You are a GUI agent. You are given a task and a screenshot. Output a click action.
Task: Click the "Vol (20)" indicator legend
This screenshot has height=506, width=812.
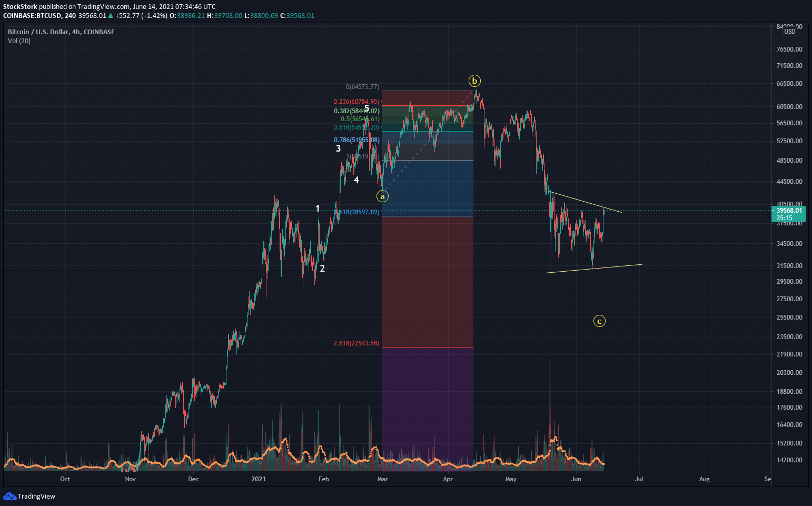19,41
